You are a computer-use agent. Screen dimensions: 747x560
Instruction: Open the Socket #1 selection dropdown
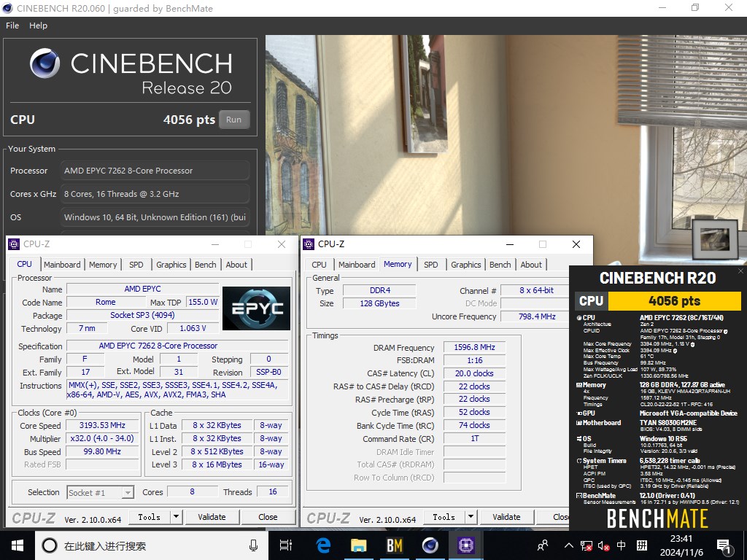(100, 492)
